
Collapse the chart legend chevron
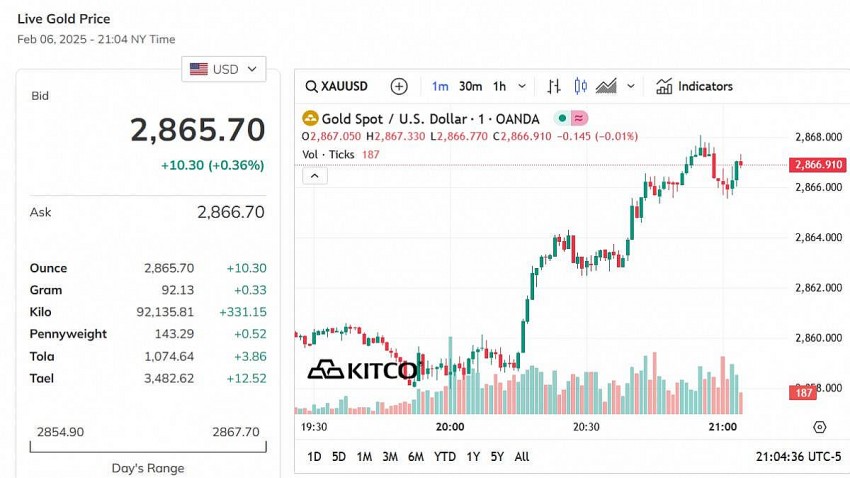click(314, 176)
